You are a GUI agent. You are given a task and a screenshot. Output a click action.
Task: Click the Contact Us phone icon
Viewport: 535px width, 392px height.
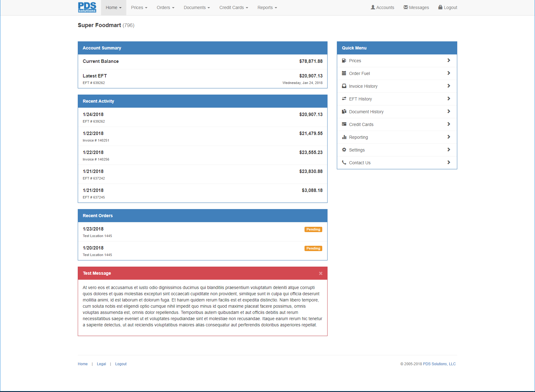click(x=344, y=162)
